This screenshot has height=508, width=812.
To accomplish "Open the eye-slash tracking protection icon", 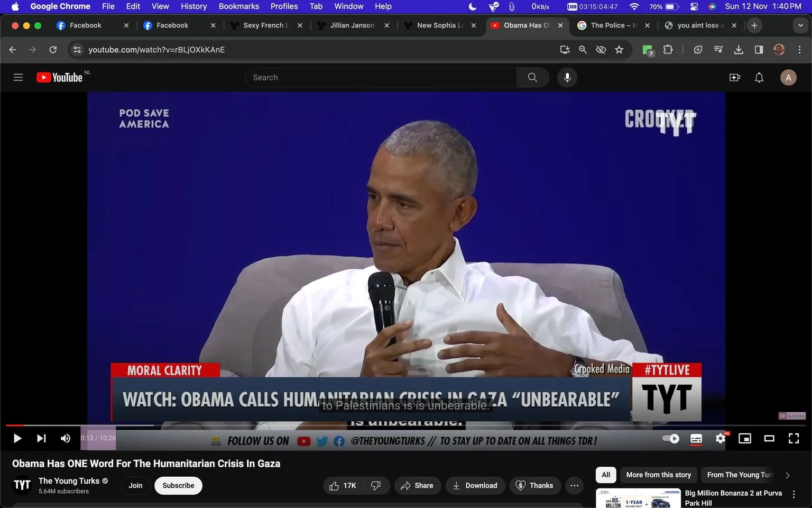I will pyautogui.click(x=601, y=49).
